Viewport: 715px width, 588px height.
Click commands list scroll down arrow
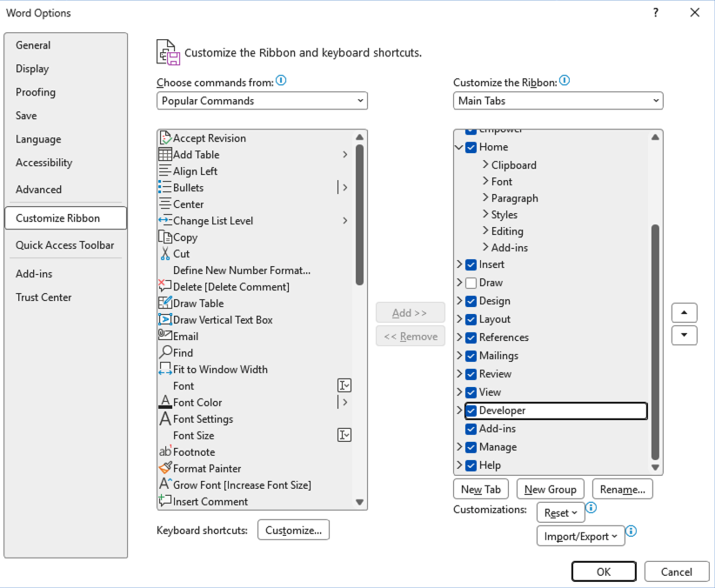pos(359,502)
